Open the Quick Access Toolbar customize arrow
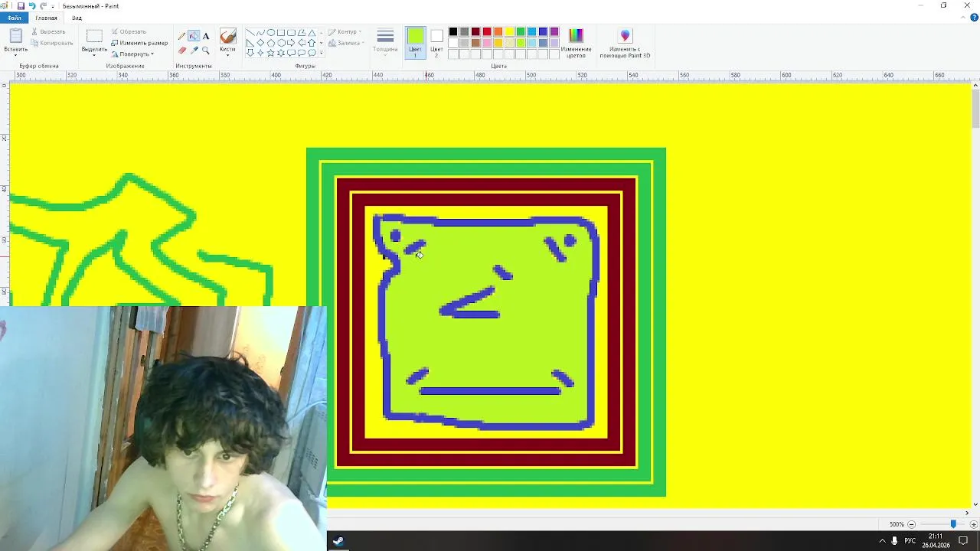This screenshot has width=980, height=551. 53,6
